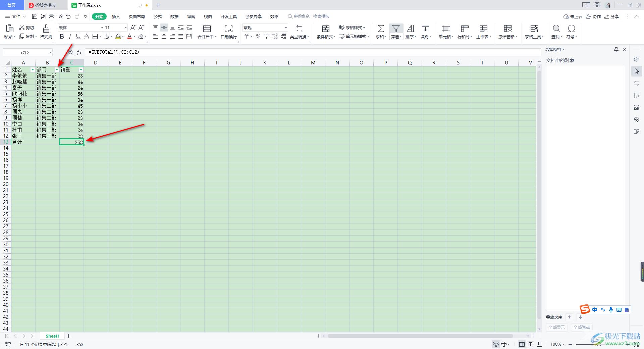Open the 页面布局 ribbon tab

tap(137, 16)
